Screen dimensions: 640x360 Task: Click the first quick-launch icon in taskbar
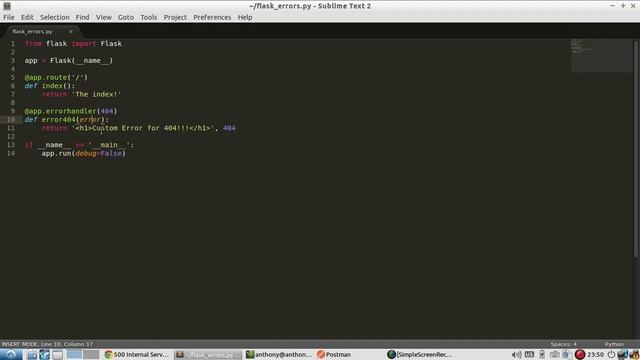(x=32, y=355)
